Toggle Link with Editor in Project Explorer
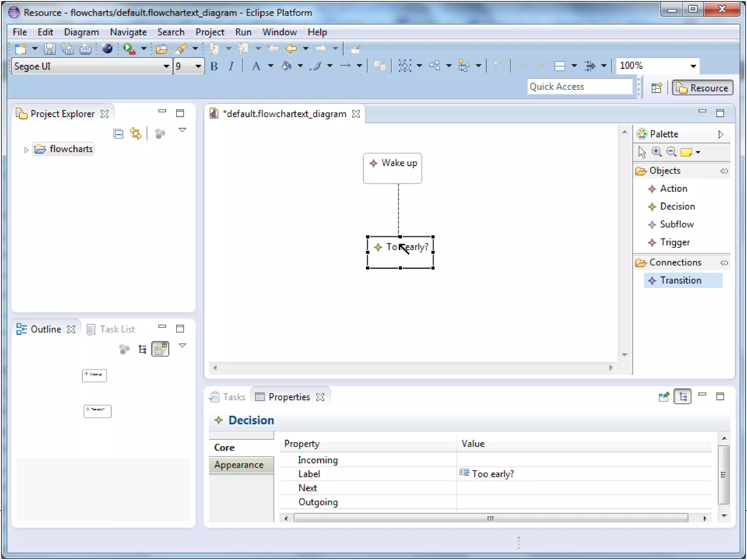The image size is (747, 560). point(136,134)
